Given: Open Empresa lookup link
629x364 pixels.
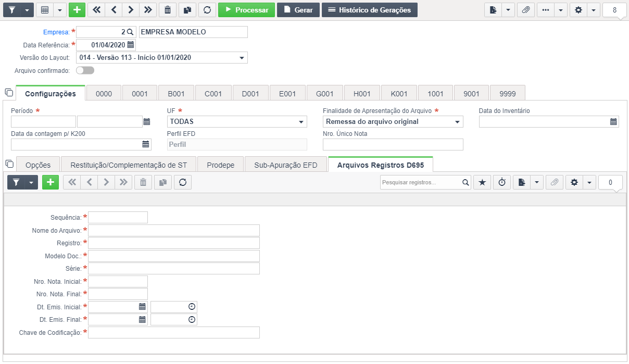Looking at the screenshot, I should (x=56, y=32).
